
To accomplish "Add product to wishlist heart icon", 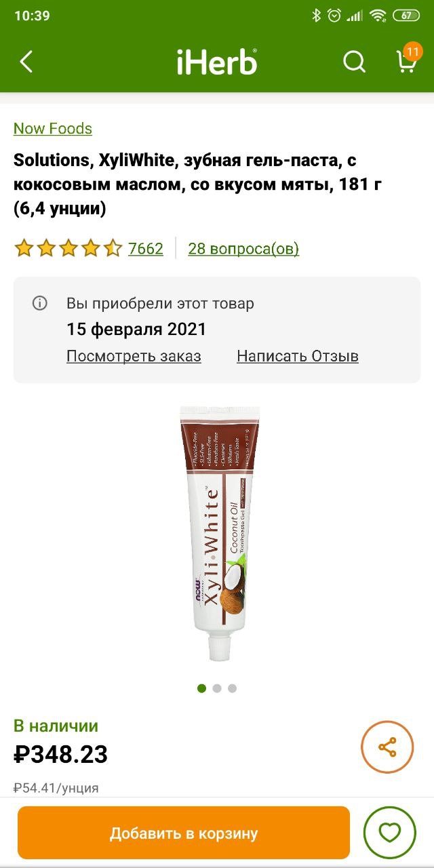I will [x=389, y=833].
